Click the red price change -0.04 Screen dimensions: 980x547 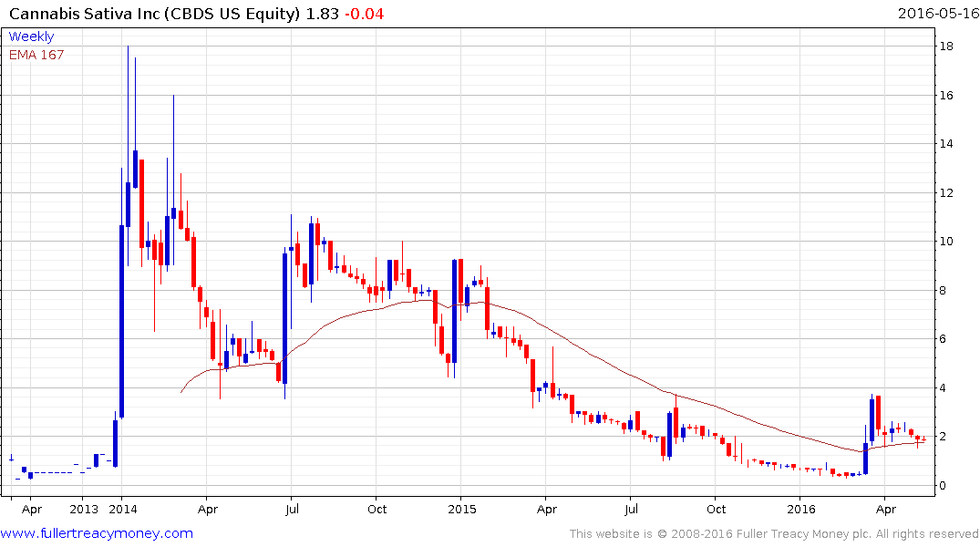click(x=365, y=13)
